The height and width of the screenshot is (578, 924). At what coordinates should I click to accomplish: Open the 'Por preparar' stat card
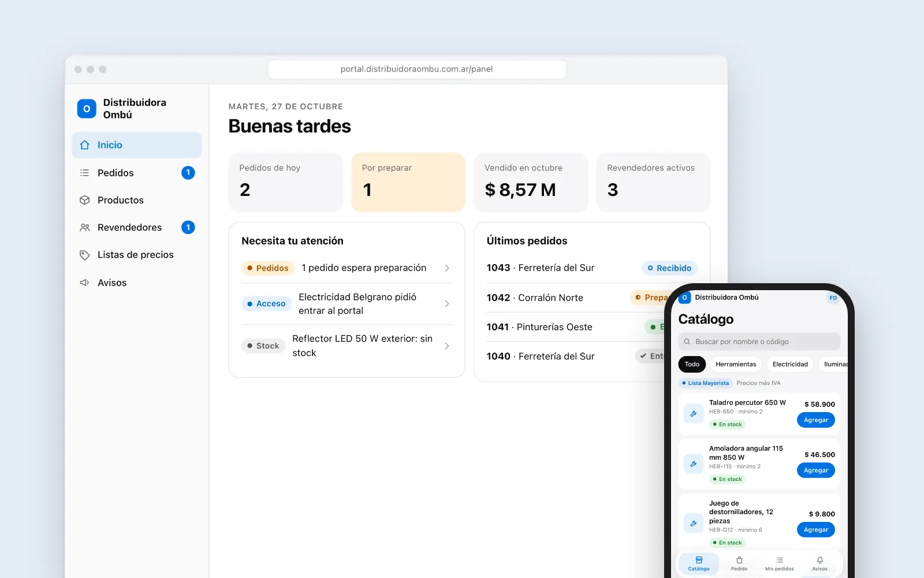point(408,182)
